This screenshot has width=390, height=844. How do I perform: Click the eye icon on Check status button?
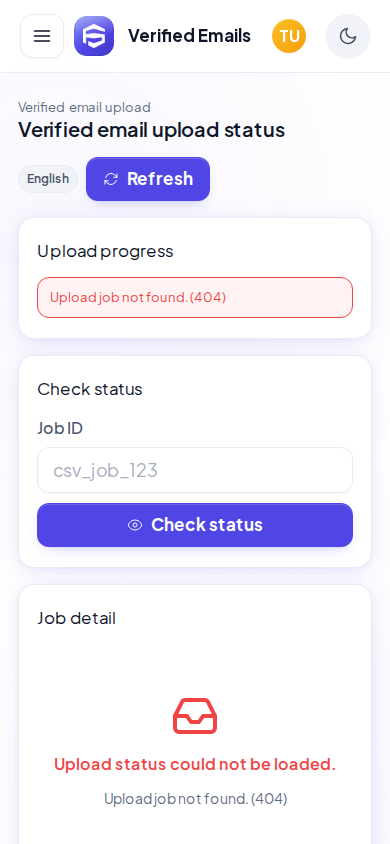click(x=135, y=525)
